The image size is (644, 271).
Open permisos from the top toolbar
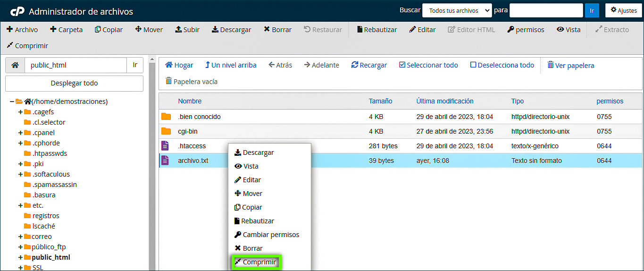click(x=526, y=29)
